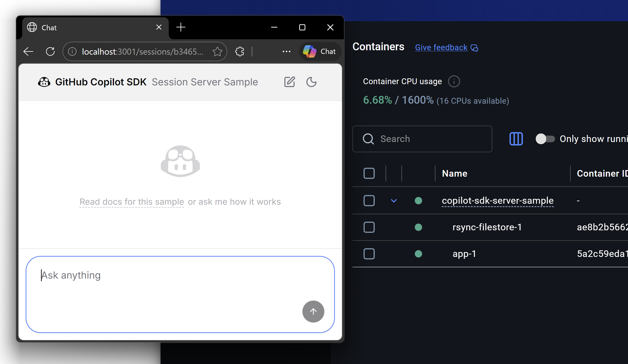Screen dimensions: 628x364
Task: Focus the Ask anything text box
Action: click(180, 294)
